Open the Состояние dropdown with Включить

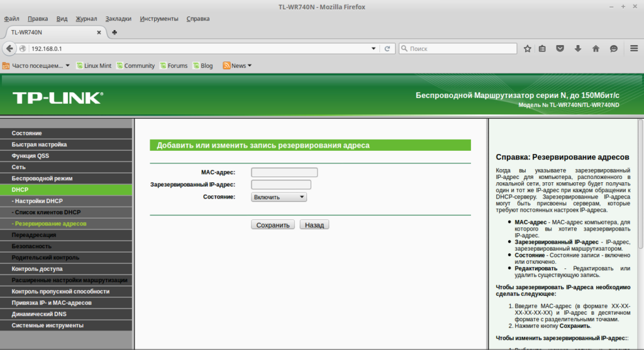tap(279, 197)
